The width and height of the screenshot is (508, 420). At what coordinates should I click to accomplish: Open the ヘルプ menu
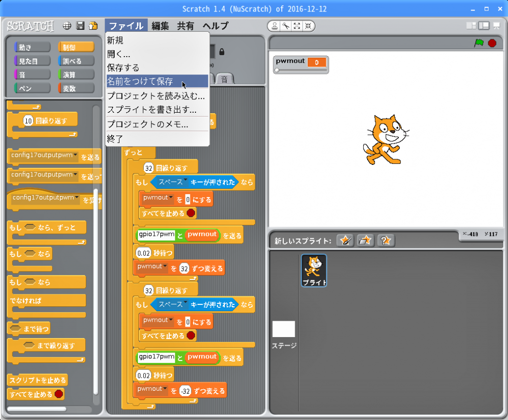click(216, 26)
